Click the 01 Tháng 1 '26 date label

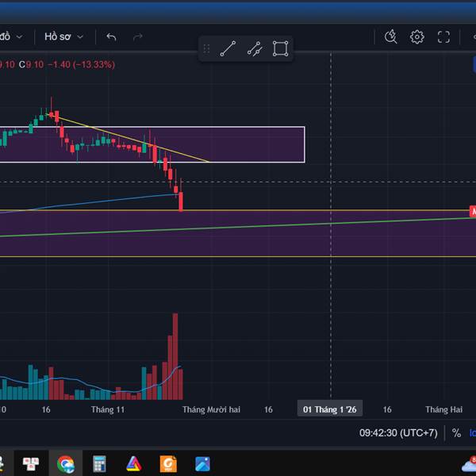pos(330,409)
